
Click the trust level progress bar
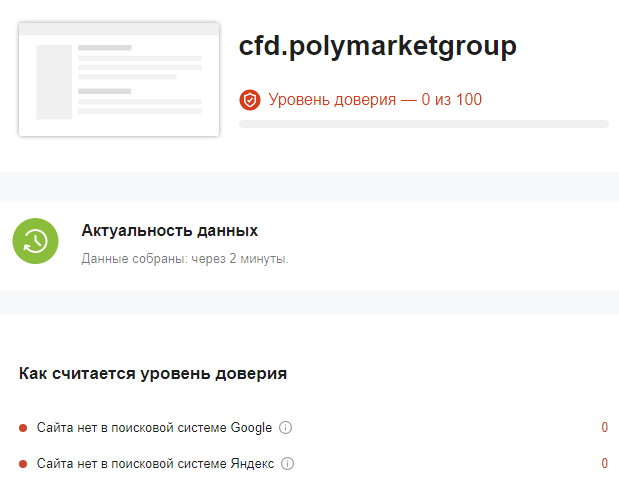(423, 124)
